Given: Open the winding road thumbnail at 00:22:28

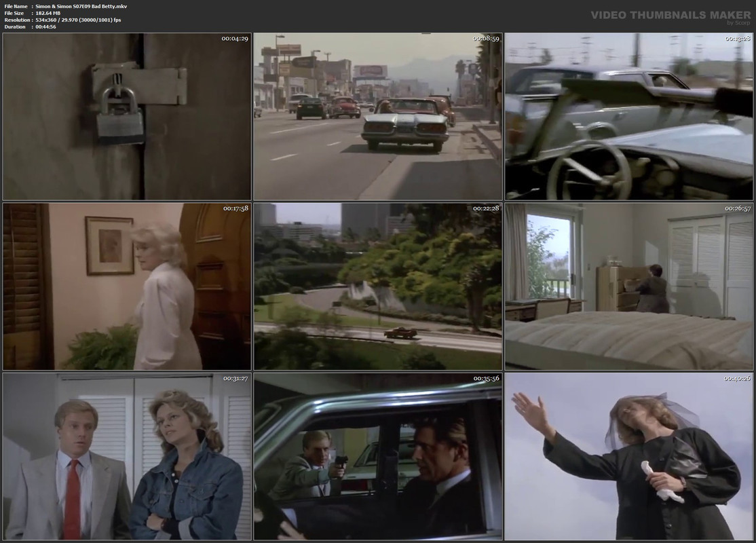Looking at the screenshot, I should coord(377,286).
